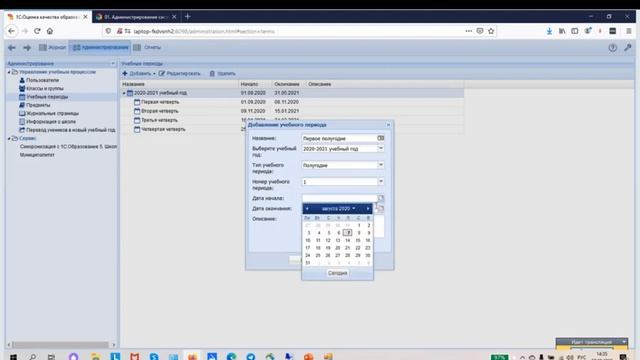
Task: Open the help question mark icon
Action: pos(612,48)
